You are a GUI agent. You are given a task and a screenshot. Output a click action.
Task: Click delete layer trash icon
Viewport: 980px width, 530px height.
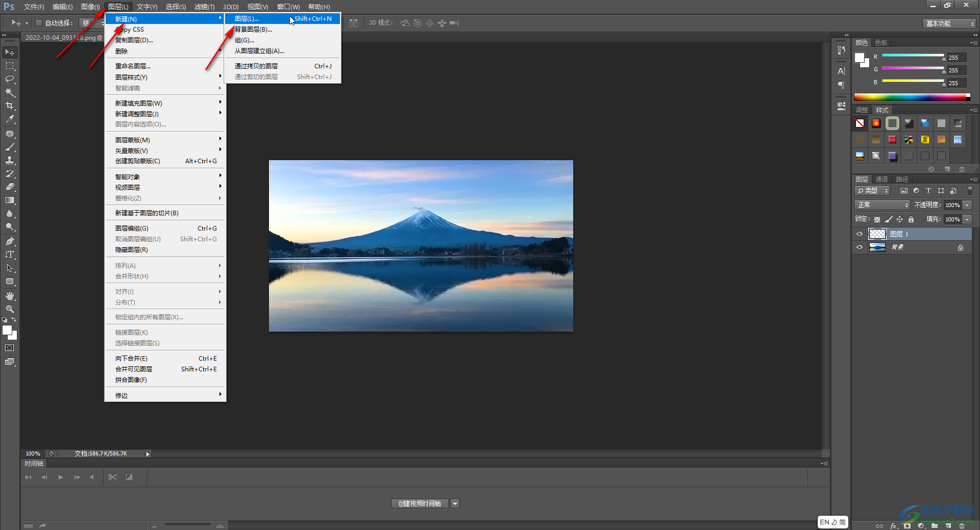pos(962,525)
